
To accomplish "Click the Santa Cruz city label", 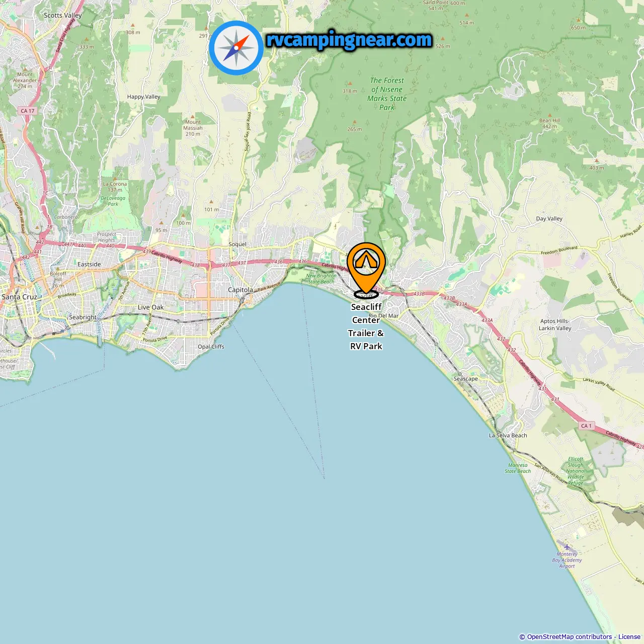I will 19,297.
